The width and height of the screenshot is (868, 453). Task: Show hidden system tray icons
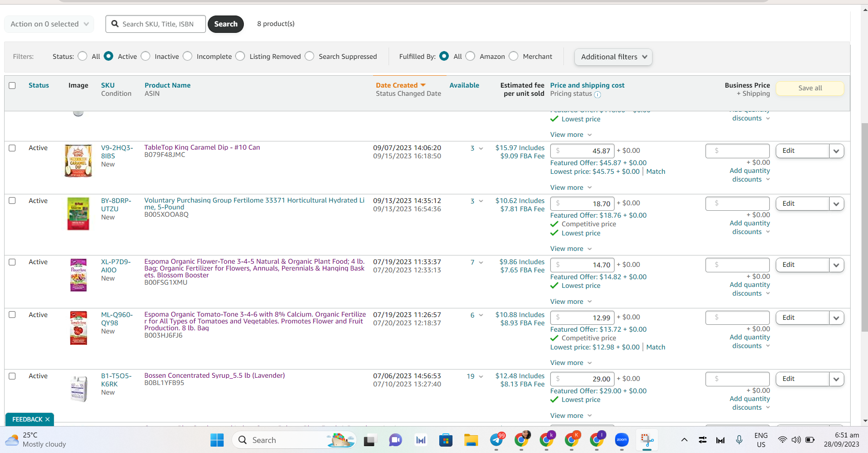[684, 440]
